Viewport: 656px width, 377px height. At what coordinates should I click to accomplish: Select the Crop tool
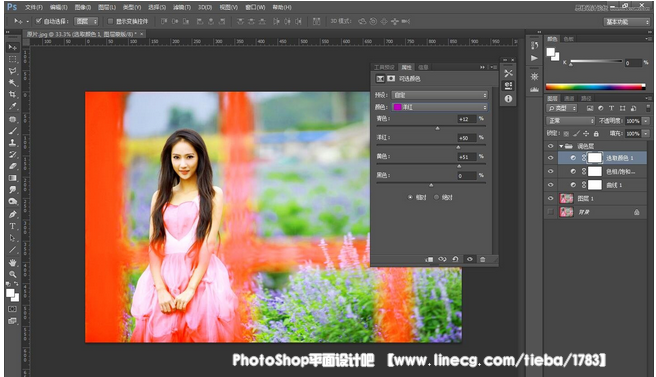click(x=13, y=94)
